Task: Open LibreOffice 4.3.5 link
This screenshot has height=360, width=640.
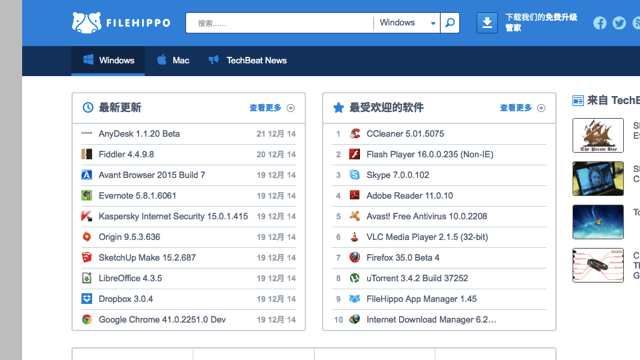Action: [130, 278]
